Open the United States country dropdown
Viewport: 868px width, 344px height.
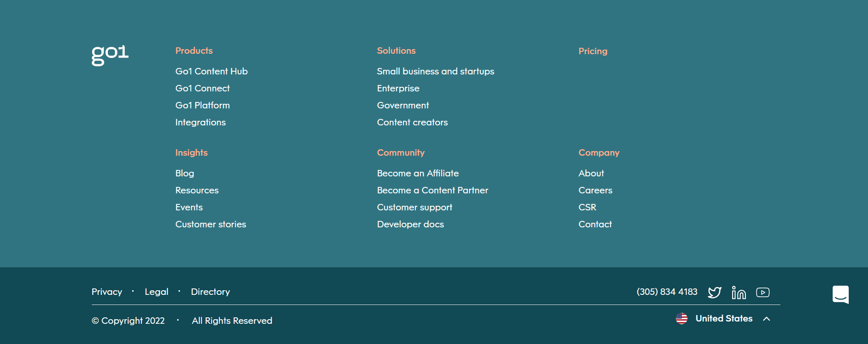click(724, 318)
